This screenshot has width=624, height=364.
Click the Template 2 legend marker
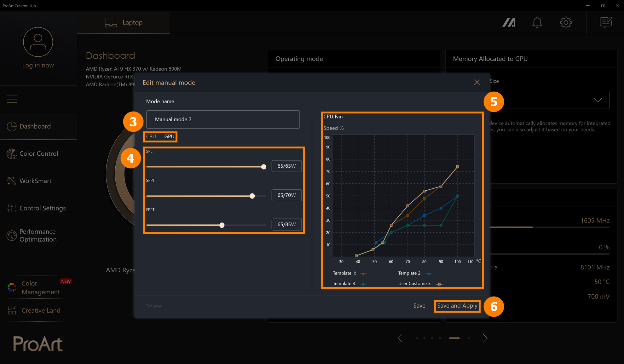[x=429, y=274]
